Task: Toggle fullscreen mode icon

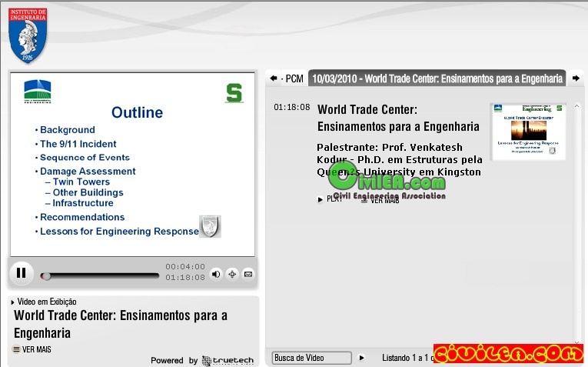Action: pos(232,275)
